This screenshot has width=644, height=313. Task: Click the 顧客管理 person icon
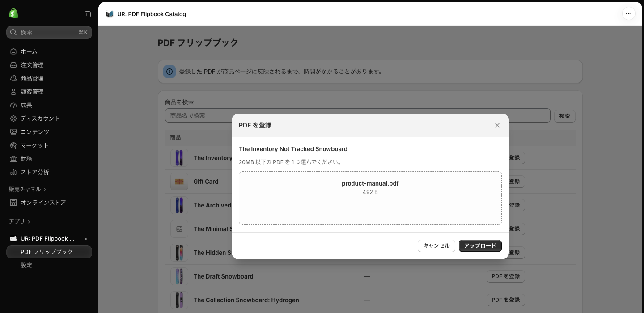13,92
